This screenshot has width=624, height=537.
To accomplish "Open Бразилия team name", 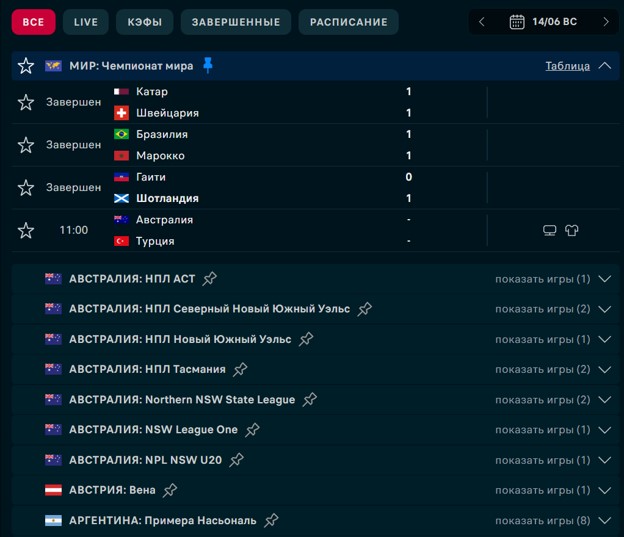I will coord(162,134).
